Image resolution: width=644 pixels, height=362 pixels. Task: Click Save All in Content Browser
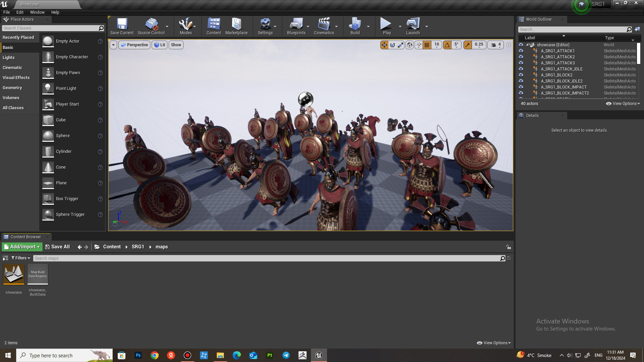[57, 247]
